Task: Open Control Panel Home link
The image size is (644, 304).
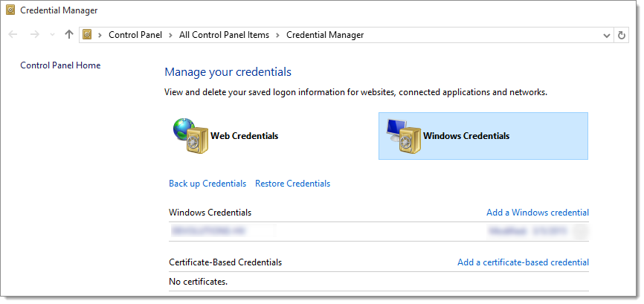Action: click(60, 65)
